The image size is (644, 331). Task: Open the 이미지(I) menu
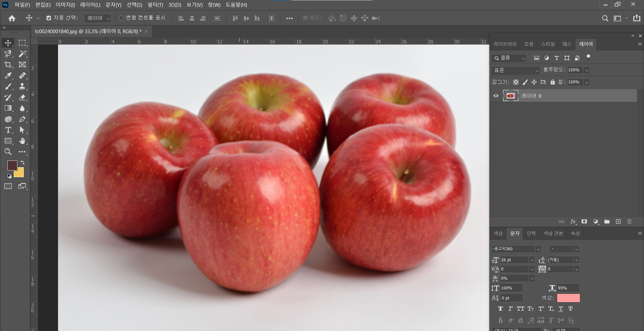[x=65, y=5]
